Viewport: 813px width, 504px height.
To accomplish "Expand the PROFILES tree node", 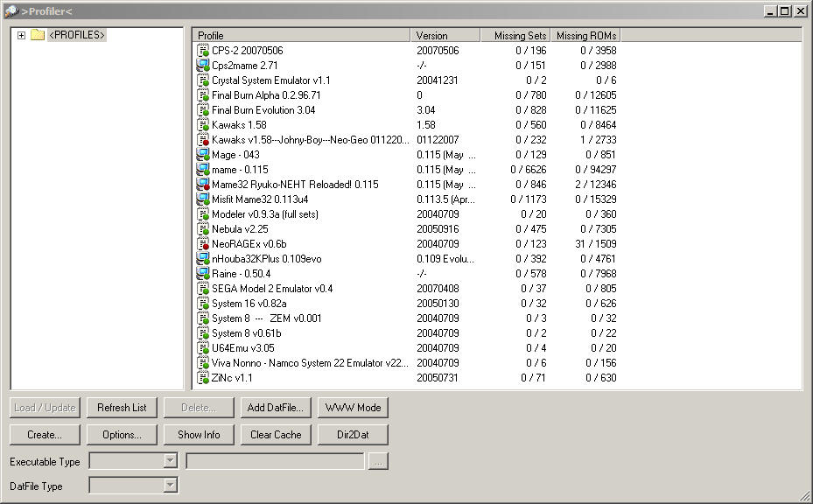I will coord(21,35).
